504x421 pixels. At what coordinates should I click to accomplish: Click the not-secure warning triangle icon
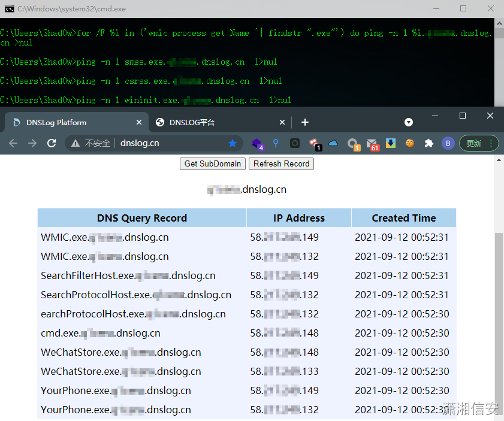click(x=76, y=143)
